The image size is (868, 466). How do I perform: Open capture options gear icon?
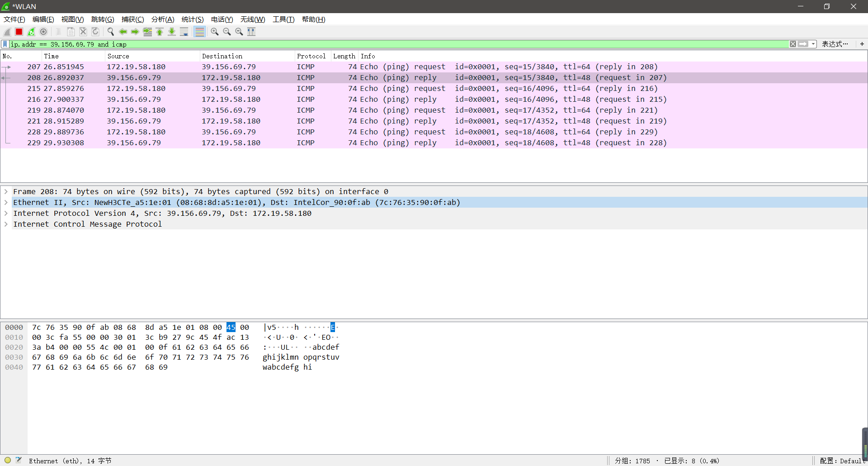point(43,32)
